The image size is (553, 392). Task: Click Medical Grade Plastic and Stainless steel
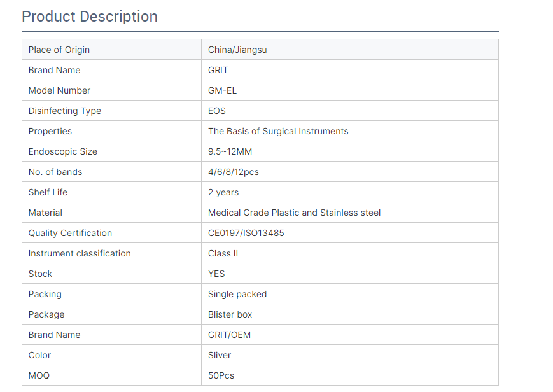pyautogui.click(x=294, y=213)
